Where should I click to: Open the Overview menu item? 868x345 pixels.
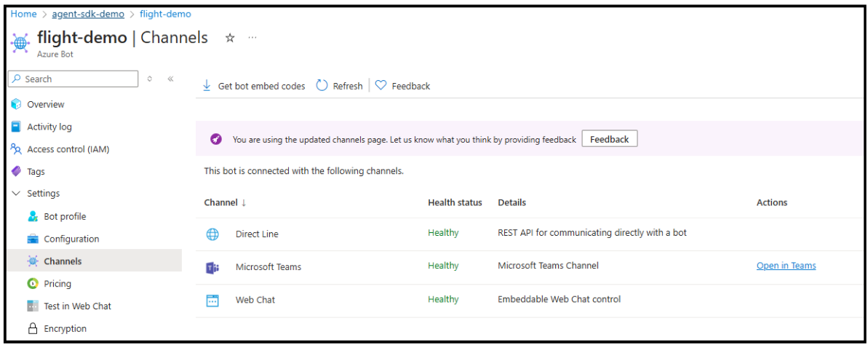45,104
